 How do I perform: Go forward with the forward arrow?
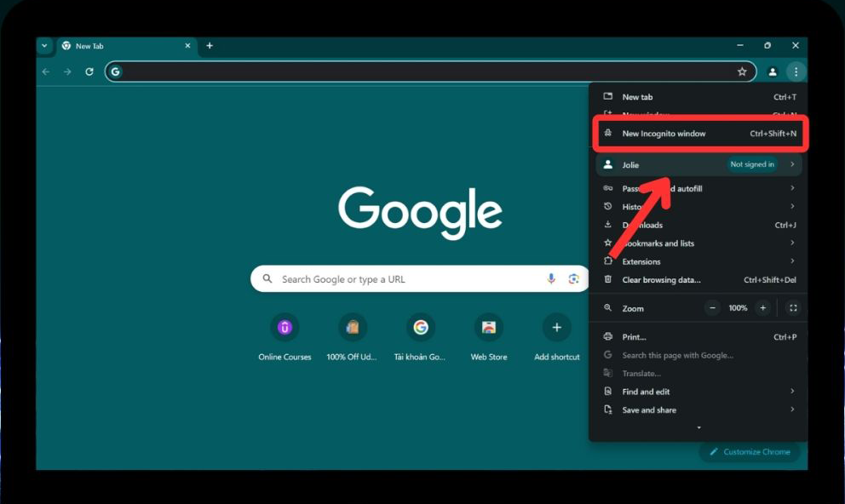click(x=67, y=72)
